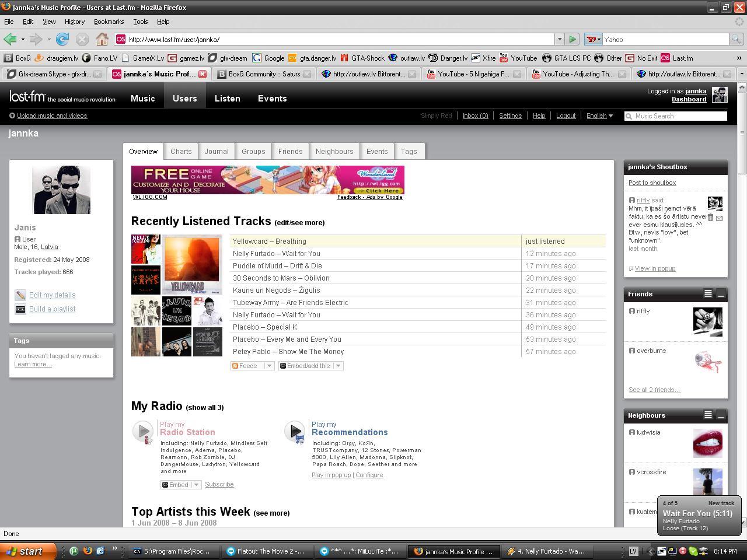Click the Configure link for Recommendations

(369, 475)
